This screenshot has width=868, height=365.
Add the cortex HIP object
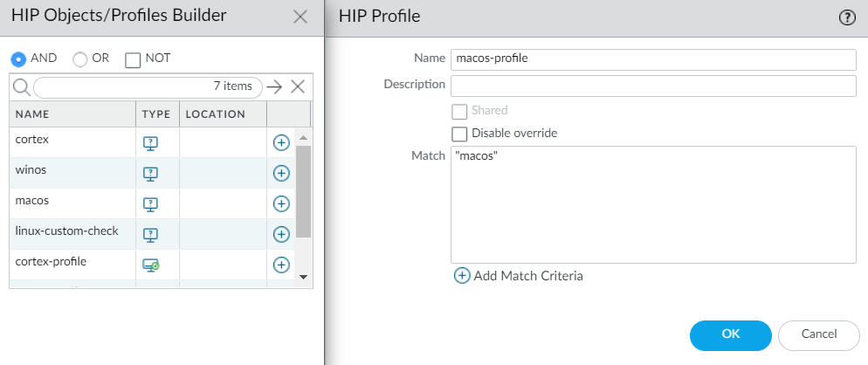[281, 142]
